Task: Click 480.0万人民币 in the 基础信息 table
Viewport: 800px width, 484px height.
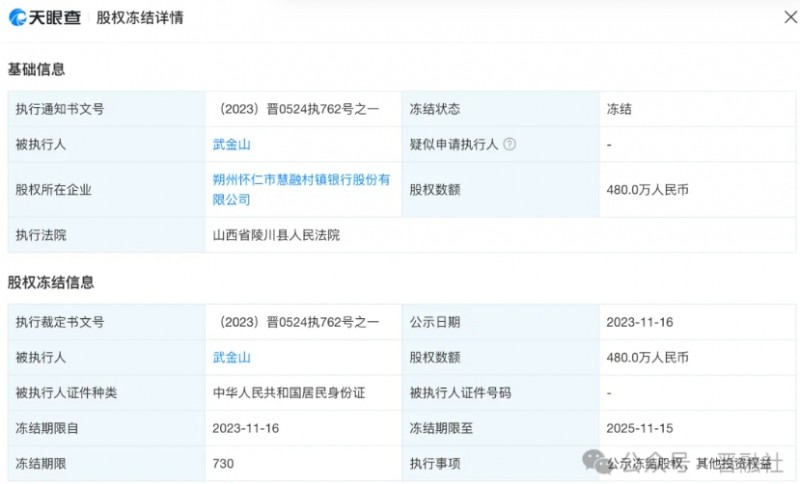Action: [x=647, y=190]
